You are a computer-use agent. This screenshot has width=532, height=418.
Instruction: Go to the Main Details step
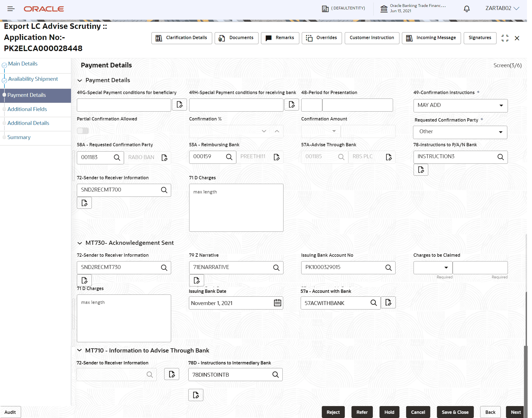point(23,64)
